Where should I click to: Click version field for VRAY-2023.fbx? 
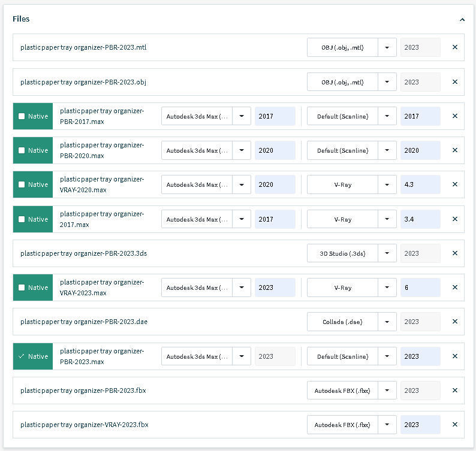coord(420,425)
